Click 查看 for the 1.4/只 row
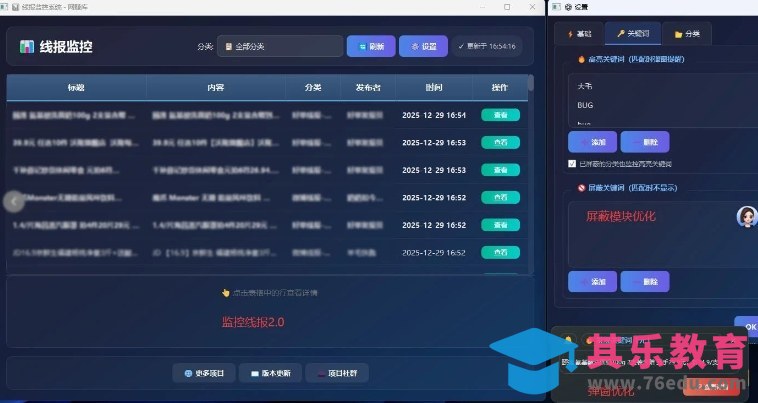Screen dimensions: 758x403 tap(500, 225)
